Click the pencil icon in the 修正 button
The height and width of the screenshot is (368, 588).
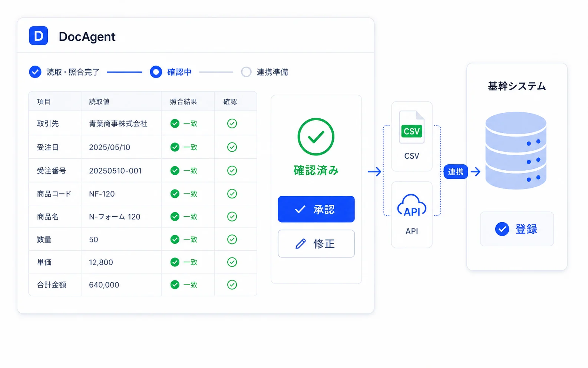(301, 244)
